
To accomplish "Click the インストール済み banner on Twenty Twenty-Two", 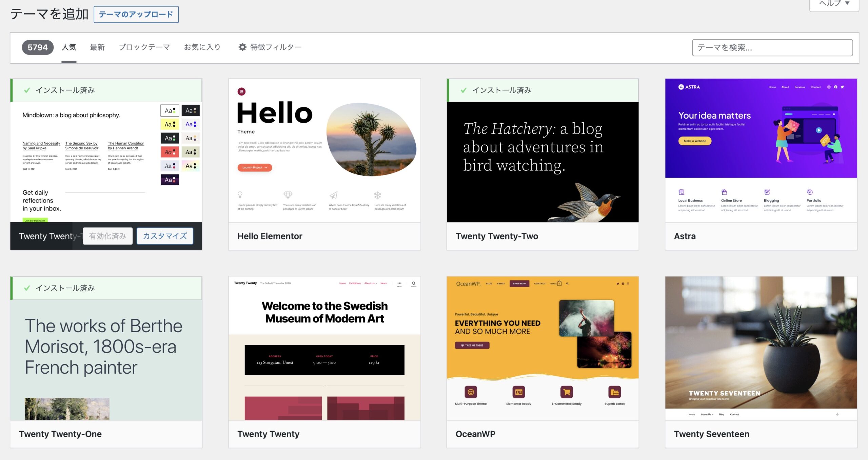I will (x=542, y=90).
